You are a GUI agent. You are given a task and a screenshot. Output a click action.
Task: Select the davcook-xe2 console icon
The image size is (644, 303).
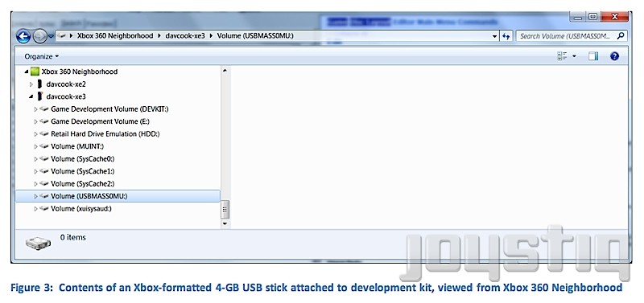coord(39,84)
